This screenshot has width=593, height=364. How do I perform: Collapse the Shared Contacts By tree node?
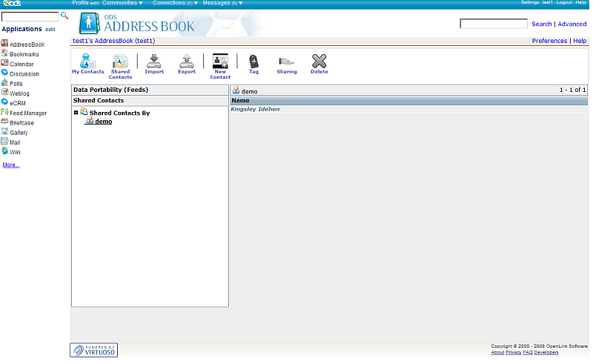pos(76,113)
